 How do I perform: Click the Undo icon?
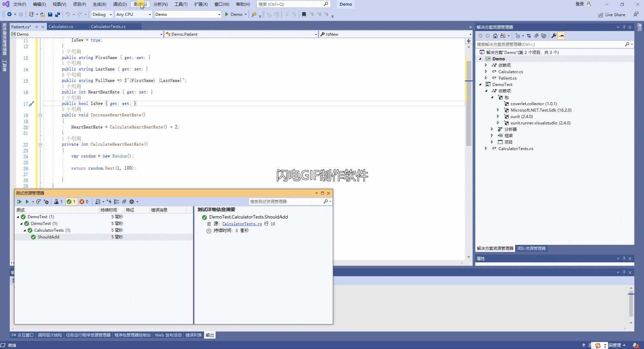click(67, 14)
